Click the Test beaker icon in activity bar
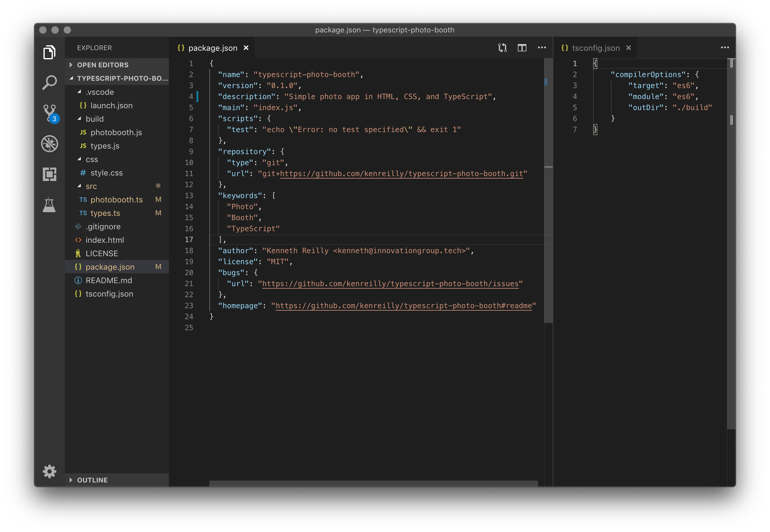This screenshot has height=532, width=770. pyautogui.click(x=49, y=205)
